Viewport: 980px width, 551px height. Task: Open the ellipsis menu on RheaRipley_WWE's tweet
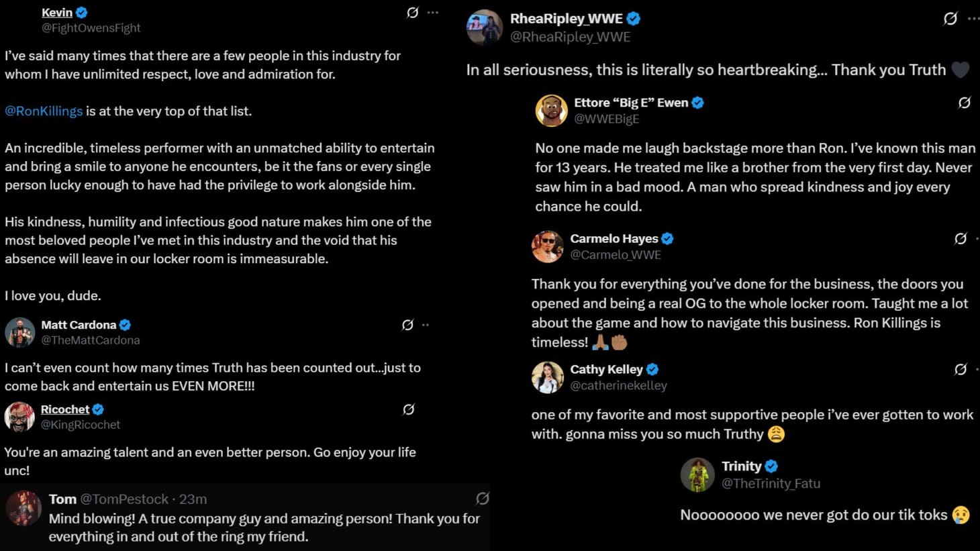click(972, 19)
